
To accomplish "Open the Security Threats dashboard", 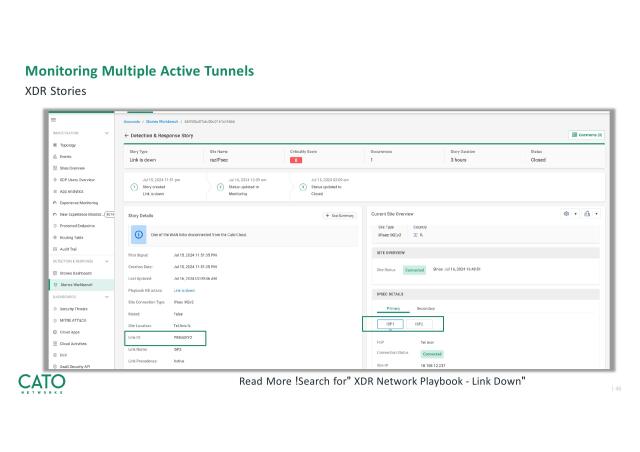I will pyautogui.click(x=76, y=309).
